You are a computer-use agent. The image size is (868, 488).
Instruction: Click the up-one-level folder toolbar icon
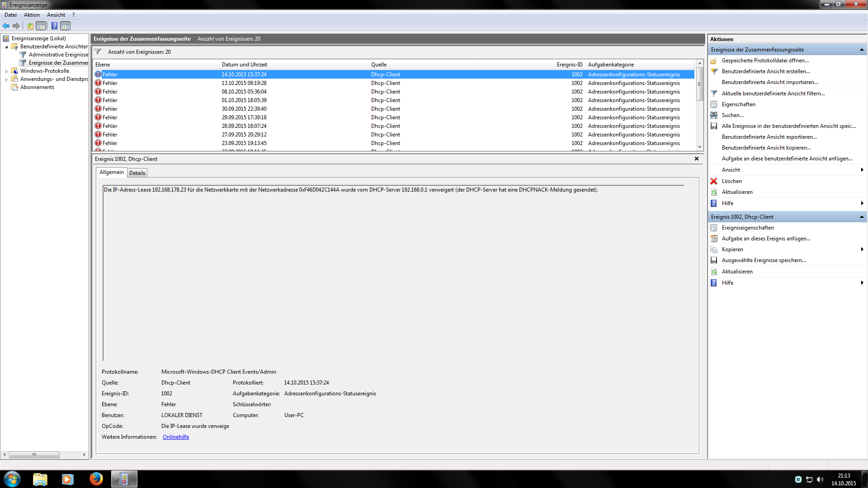coord(30,26)
